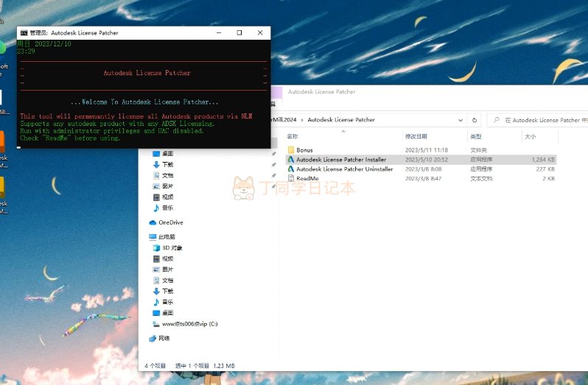Viewport: 588px width, 385px height.
Task: Click the console window's title bar icon
Action: 24,32
